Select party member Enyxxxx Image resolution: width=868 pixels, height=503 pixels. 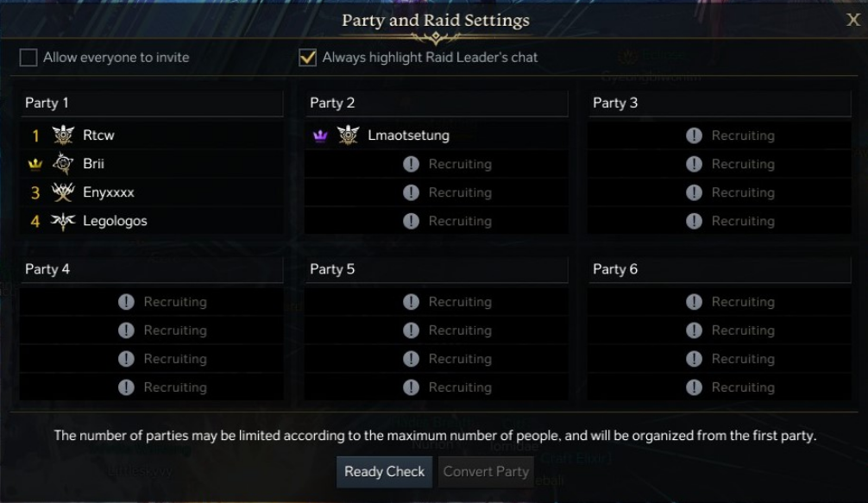[109, 192]
